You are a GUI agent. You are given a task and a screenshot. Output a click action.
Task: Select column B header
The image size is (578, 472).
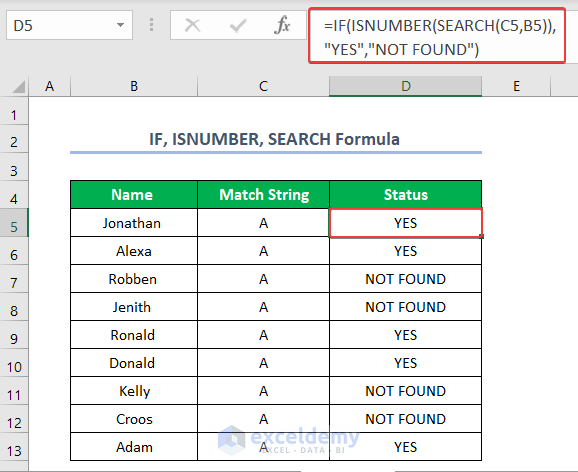pyautogui.click(x=134, y=86)
